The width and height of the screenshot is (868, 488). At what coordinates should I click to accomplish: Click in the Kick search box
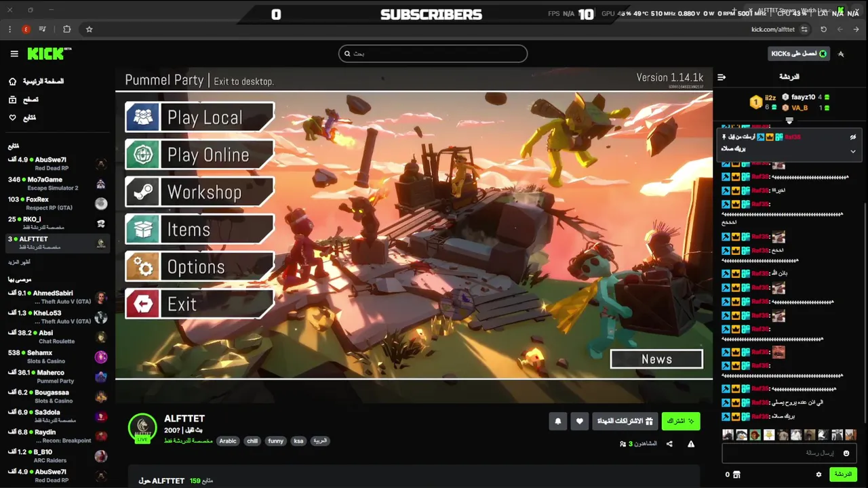[433, 54]
